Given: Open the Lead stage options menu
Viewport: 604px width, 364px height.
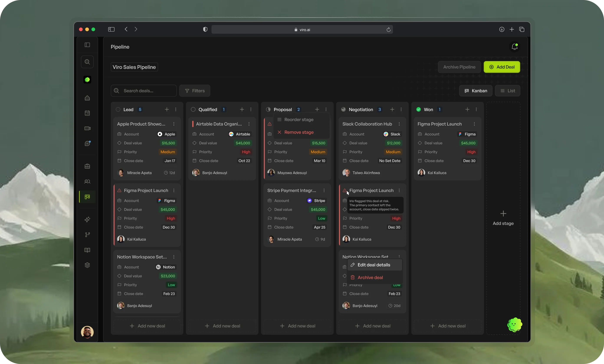Looking at the screenshot, I should coord(176,109).
